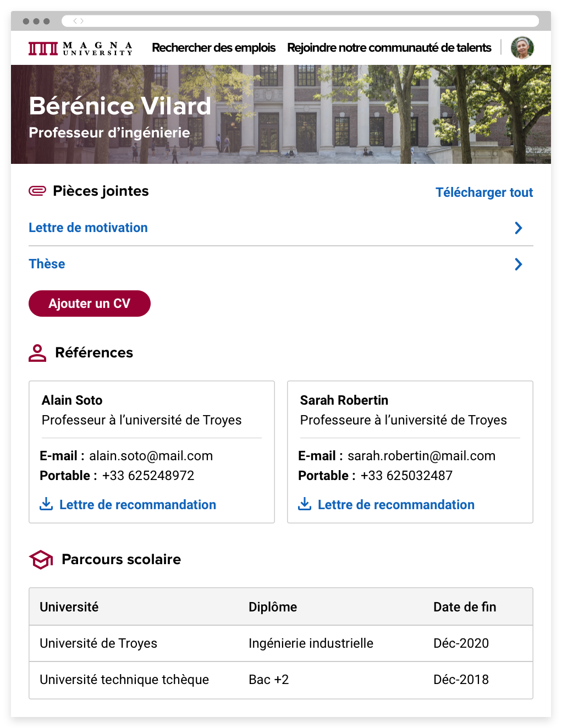This screenshot has width=562, height=728.
Task: Click Alain Soto's download letter icon
Action: (x=46, y=504)
